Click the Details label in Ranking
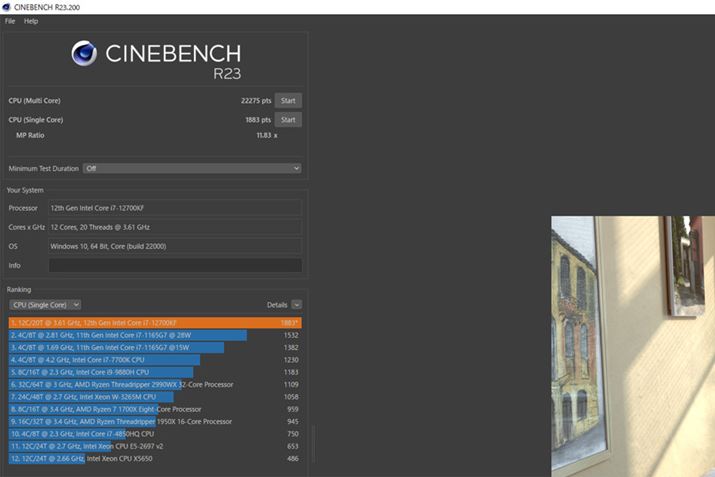Viewport: 715px width, 477px height. [x=277, y=305]
